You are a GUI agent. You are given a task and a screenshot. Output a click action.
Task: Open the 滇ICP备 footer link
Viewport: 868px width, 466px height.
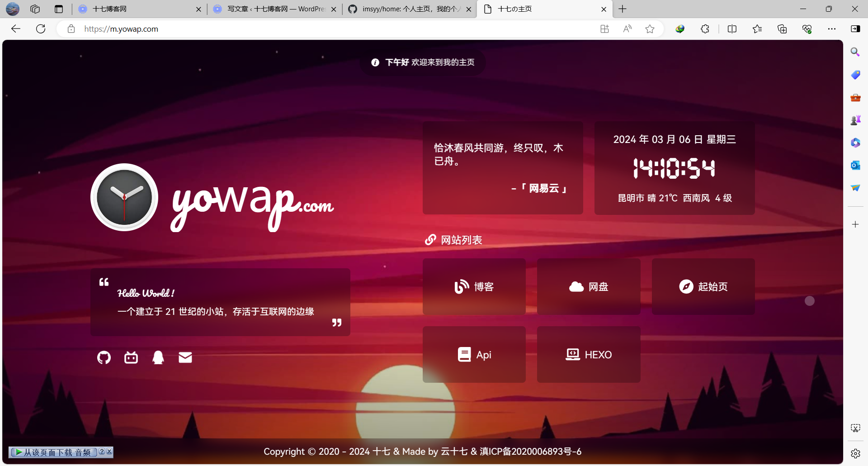(531, 451)
